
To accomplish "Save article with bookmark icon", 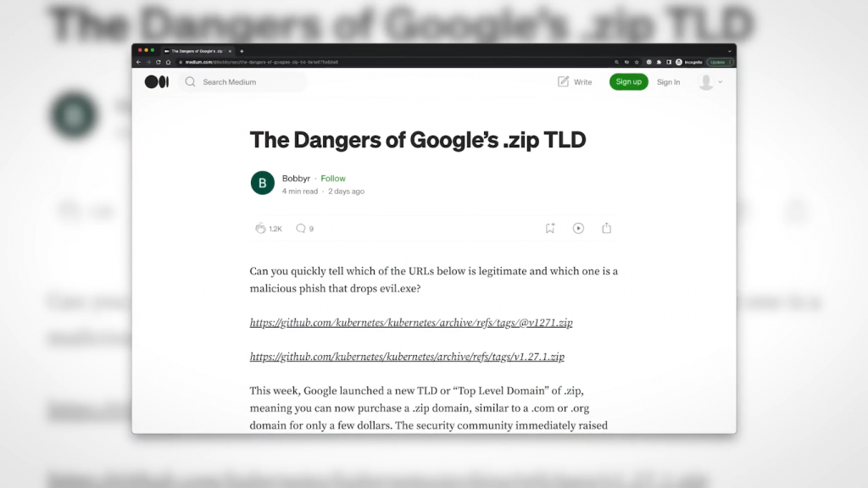I will 549,228.
